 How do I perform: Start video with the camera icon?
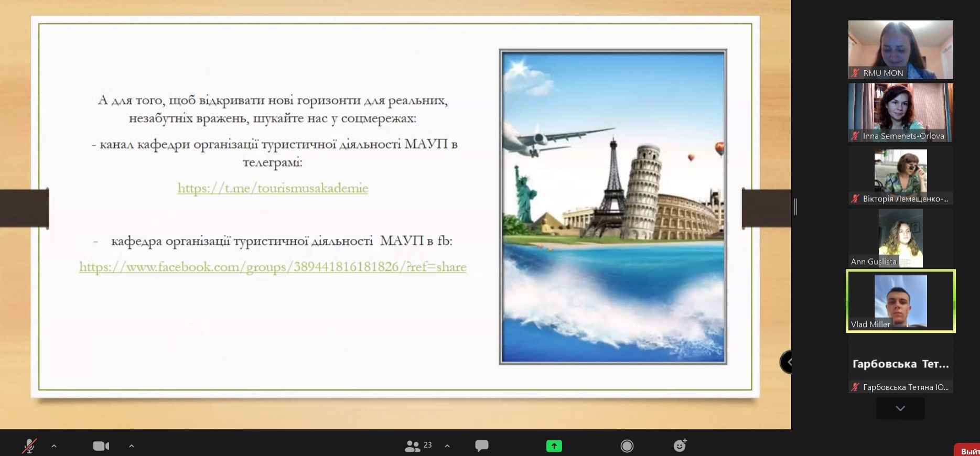[x=101, y=446]
